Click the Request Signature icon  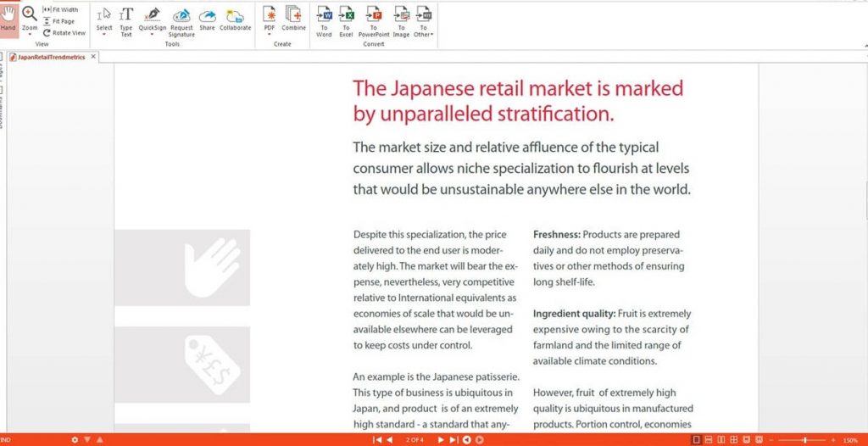coord(181,20)
